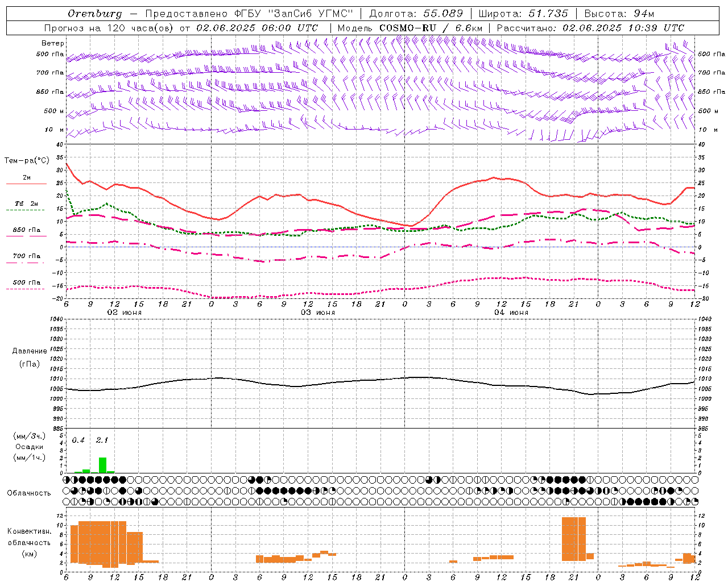Click the 'Тем-ра(°C)' temperature label
The image size is (728, 582).
tap(27, 161)
